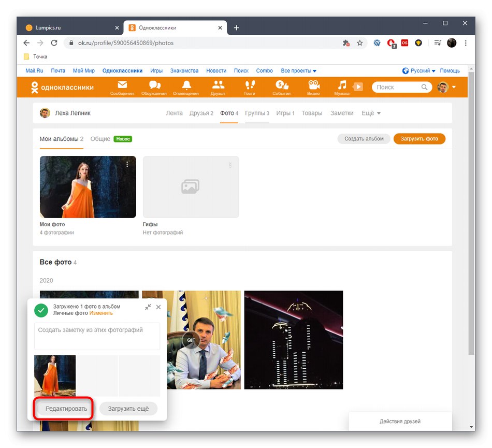Click the Загрузить ещё button

pos(128,409)
